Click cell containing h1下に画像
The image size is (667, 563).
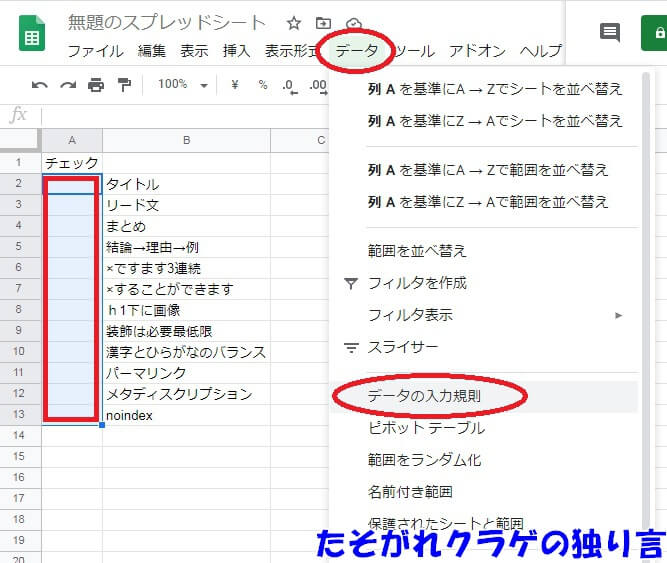[x=186, y=310]
